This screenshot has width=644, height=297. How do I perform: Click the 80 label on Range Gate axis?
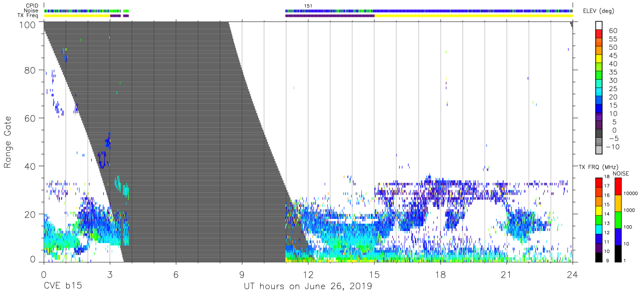30,70
